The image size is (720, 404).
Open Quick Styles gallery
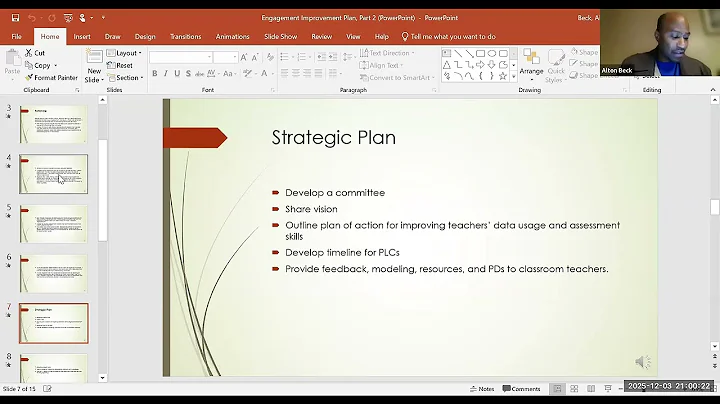pyautogui.click(x=556, y=66)
